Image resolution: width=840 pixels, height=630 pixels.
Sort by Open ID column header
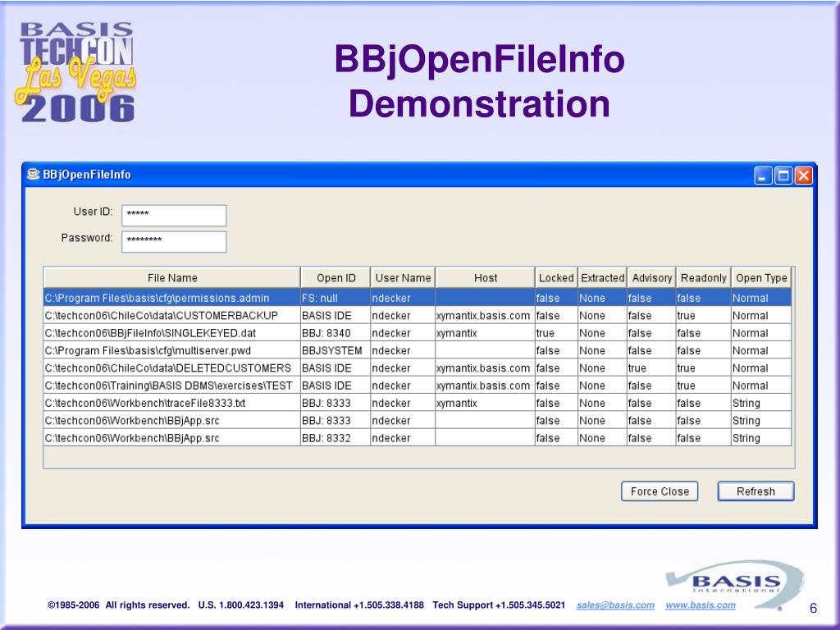coord(336,278)
